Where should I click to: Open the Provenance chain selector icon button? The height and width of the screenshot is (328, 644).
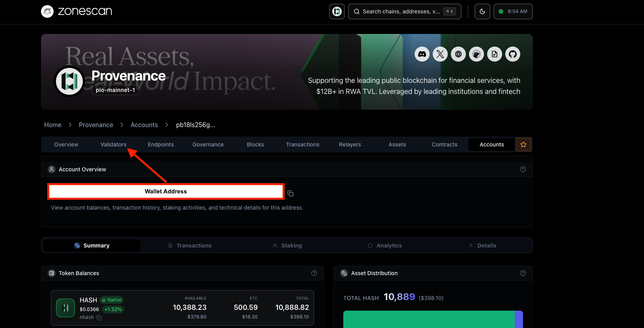click(337, 11)
